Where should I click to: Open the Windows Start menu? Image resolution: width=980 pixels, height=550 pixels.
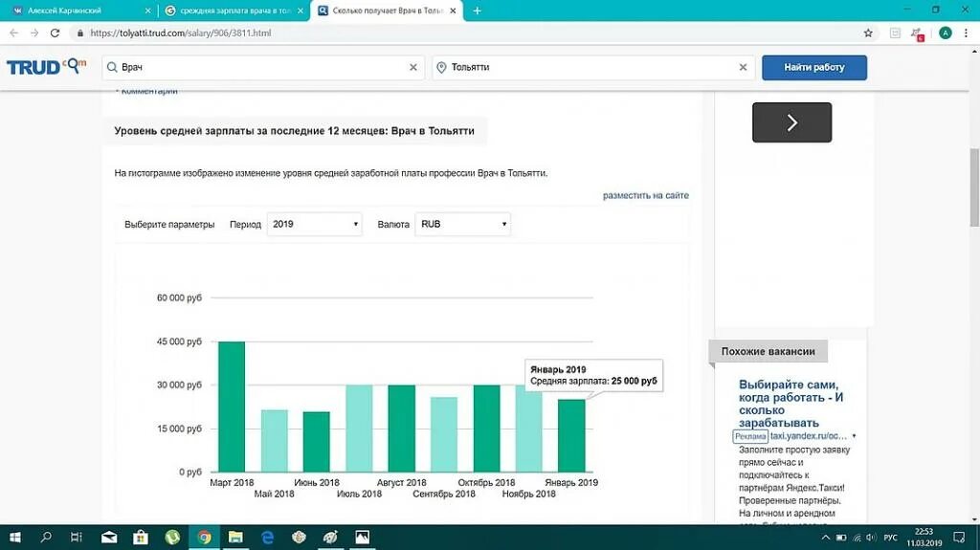(x=15, y=538)
